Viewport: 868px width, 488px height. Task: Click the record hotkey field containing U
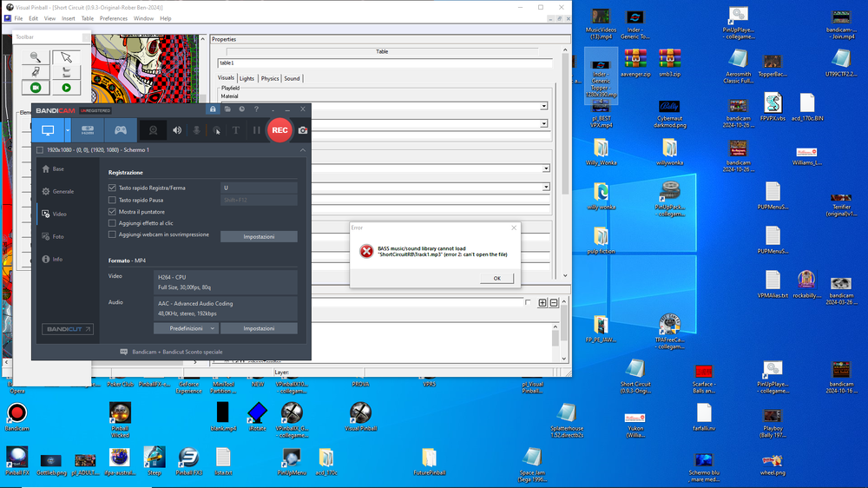pyautogui.click(x=259, y=188)
